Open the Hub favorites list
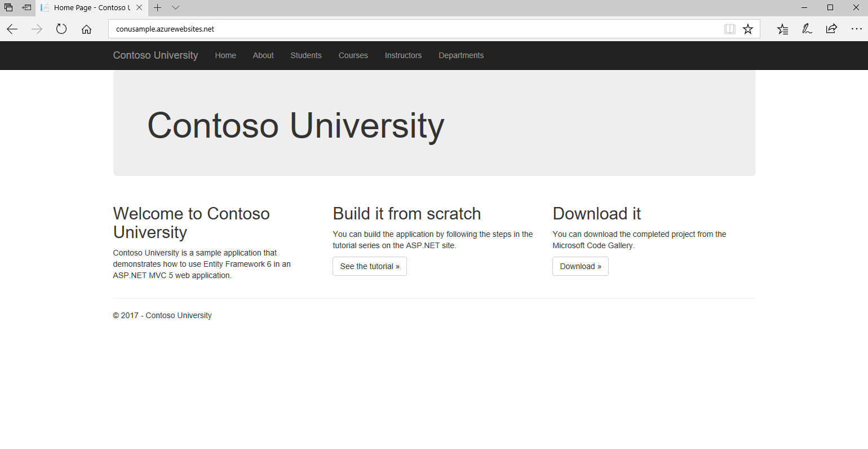This screenshot has width=868, height=449. [x=782, y=29]
